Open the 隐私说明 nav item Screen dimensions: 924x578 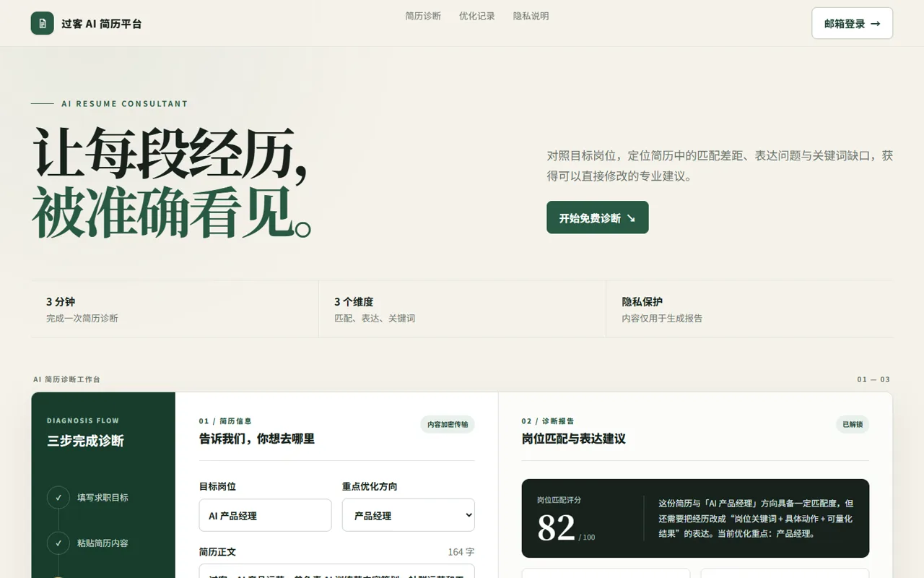pos(531,16)
